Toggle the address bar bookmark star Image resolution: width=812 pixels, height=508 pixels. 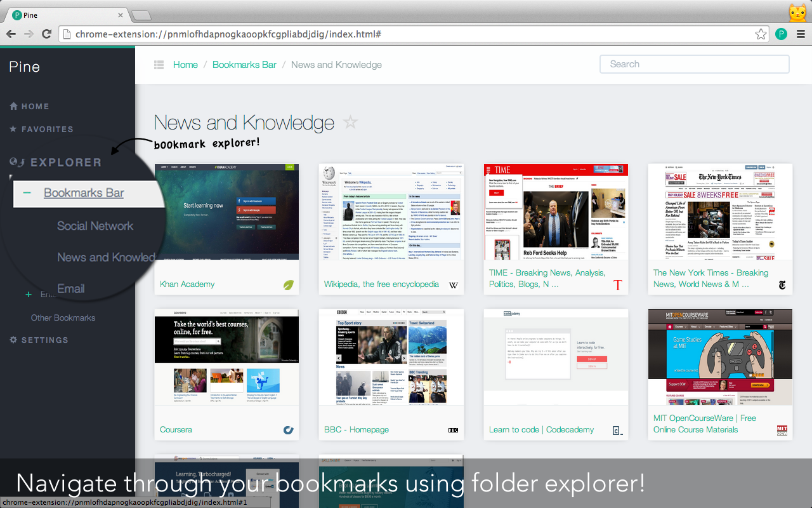tap(761, 34)
